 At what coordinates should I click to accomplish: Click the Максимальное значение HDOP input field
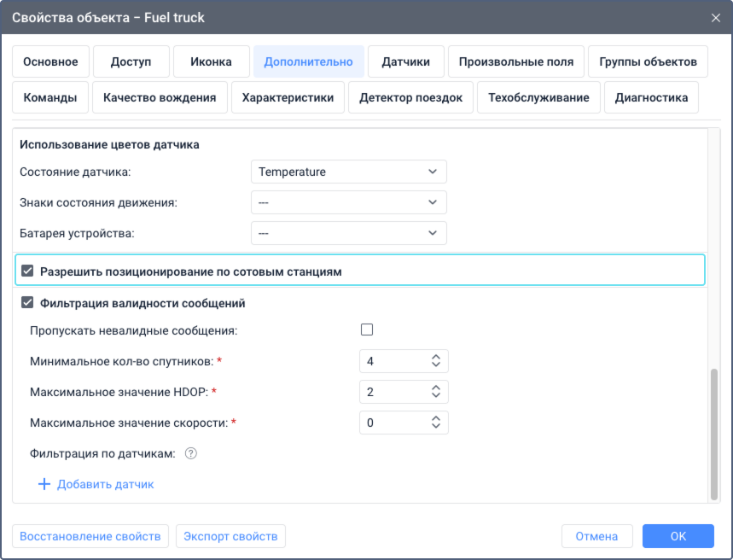(x=393, y=392)
